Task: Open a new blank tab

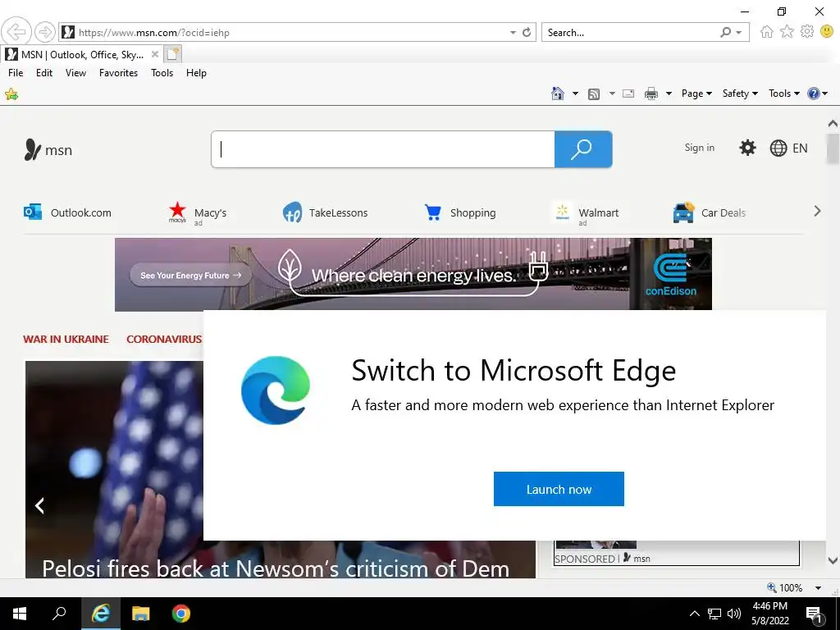Action: pyautogui.click(x=173, y=54)
